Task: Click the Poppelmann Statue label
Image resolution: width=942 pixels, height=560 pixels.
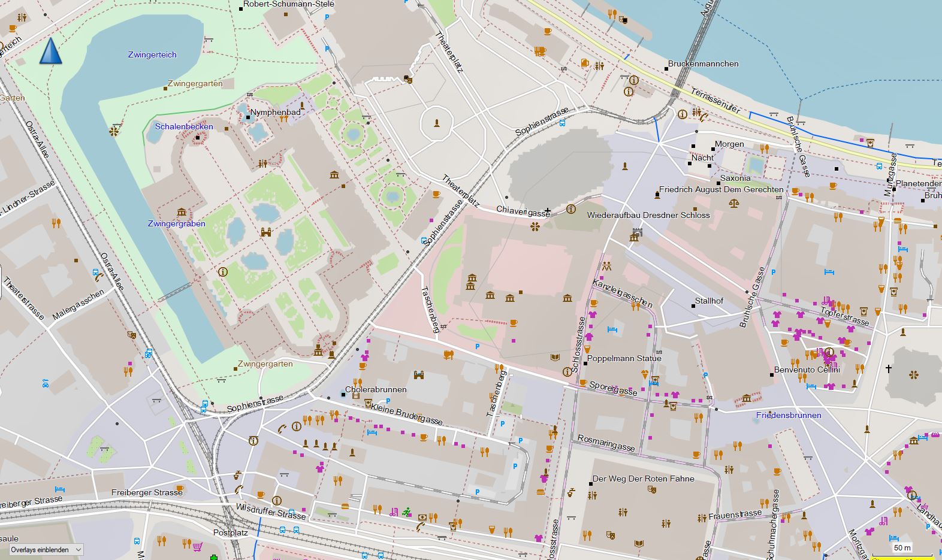Action: (624, 358)
